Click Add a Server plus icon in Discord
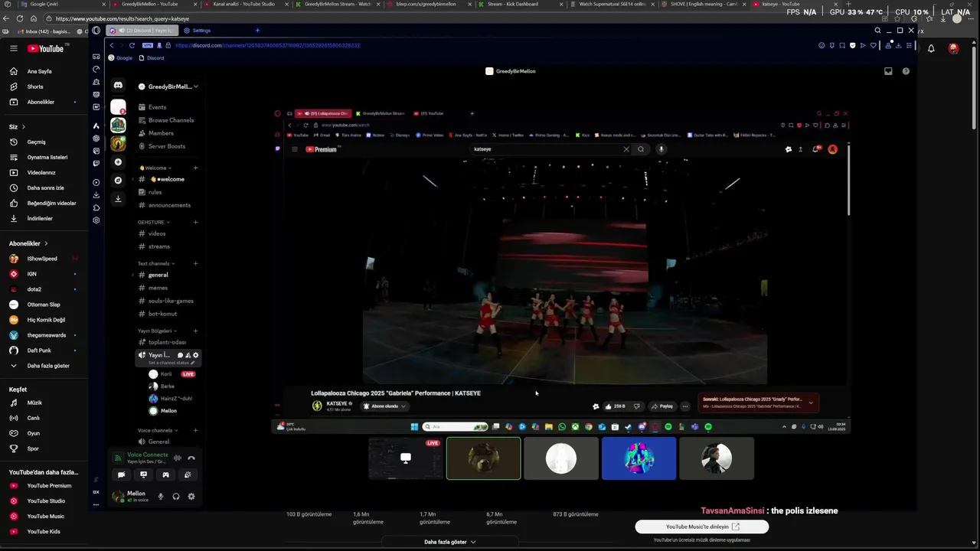The width and height of the screenshot is (980, 551). [118, 162]
